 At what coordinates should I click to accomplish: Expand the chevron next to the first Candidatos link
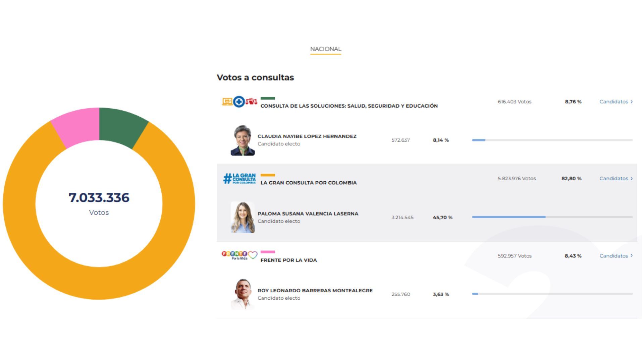click(x=631, y=102)
